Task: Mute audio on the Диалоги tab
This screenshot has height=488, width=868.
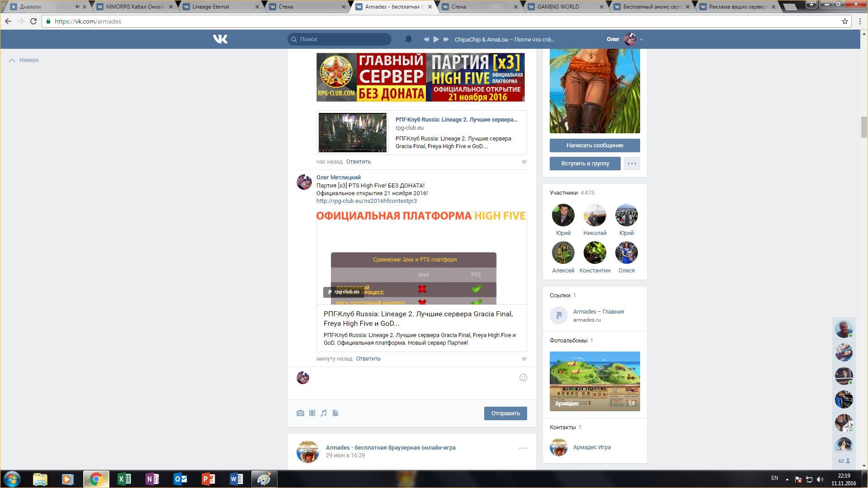Action: coord(77,7)
